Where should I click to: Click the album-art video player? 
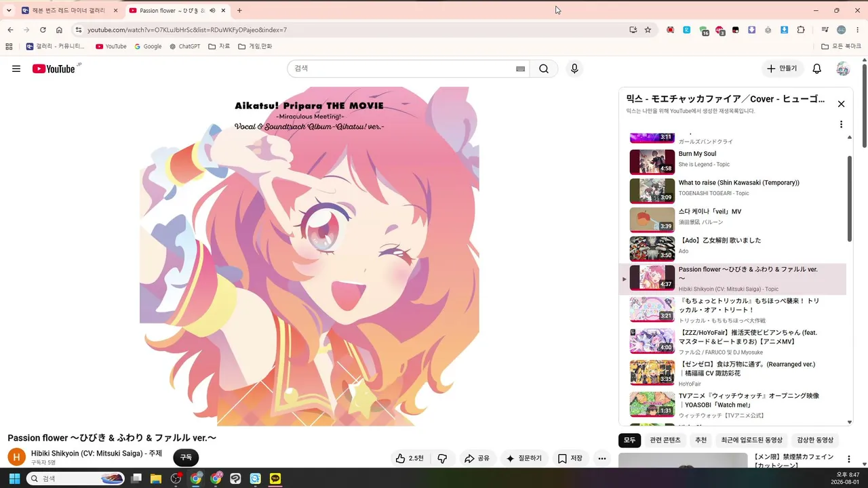[x=309, y=256]
